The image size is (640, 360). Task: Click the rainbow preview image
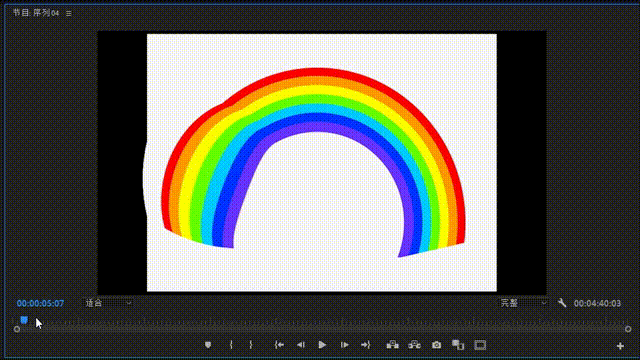tap(322, 162)
